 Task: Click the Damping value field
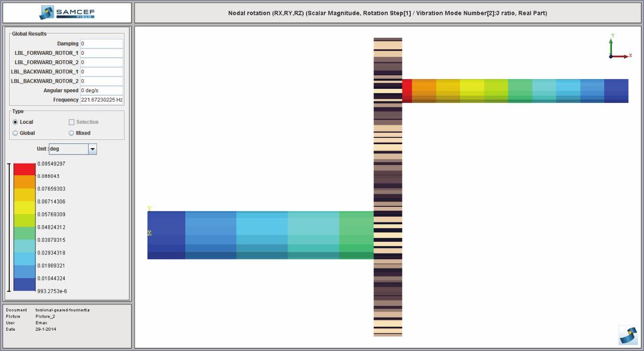click(101, 44)
